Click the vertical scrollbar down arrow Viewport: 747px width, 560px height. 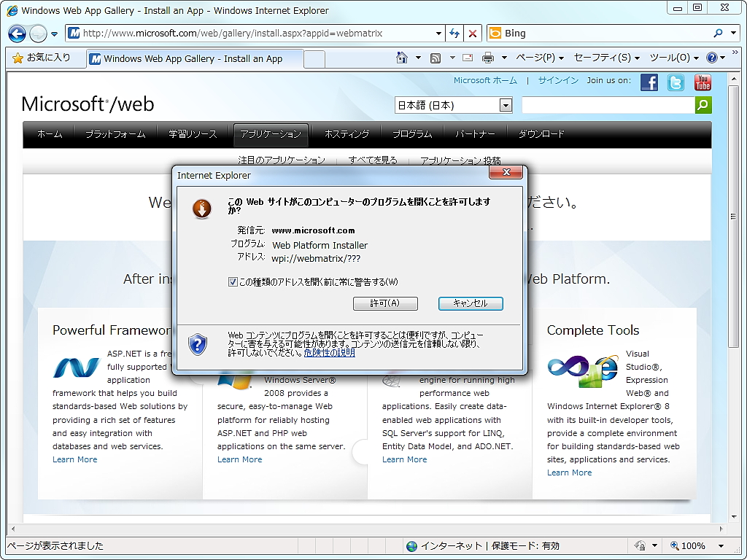734,517
